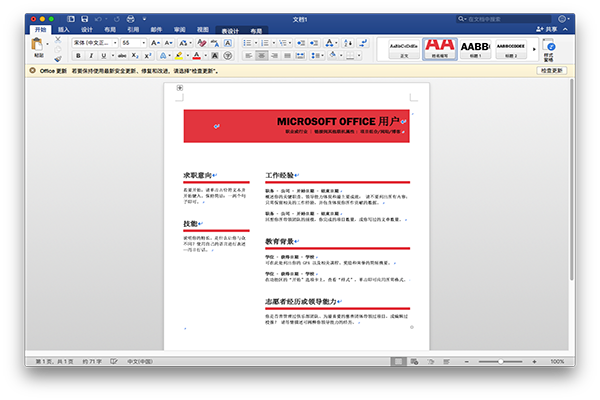Click the 共享 share button
Image resolution: width=600 pixels, height=400 pixels.
pos(546,29)
